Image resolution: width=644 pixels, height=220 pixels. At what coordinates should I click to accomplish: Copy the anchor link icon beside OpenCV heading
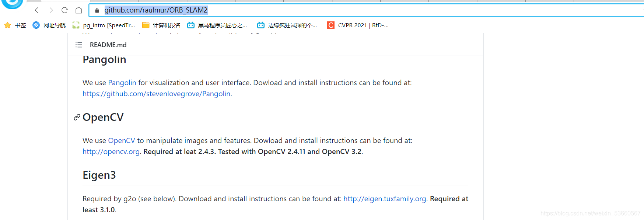pyautogui.click(x=77, y=117)
